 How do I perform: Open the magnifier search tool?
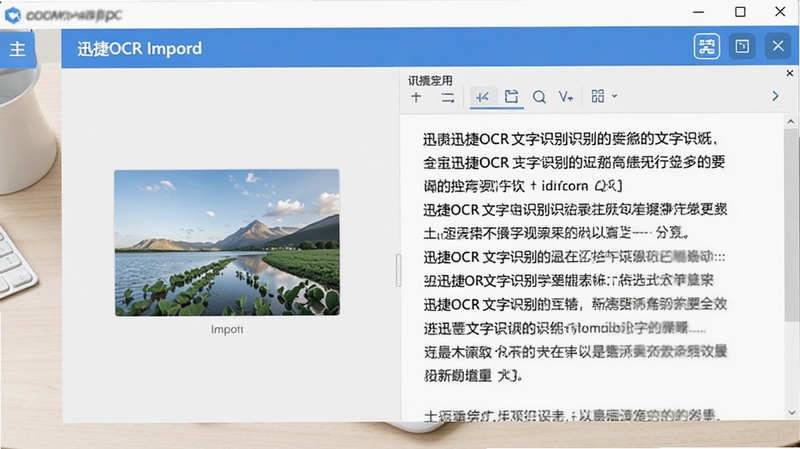coord(539,97)
